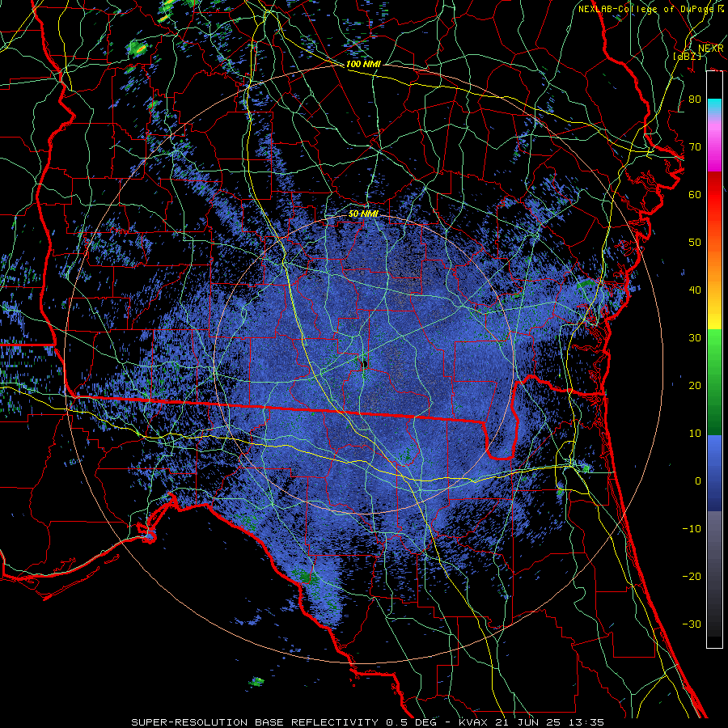
Task: Click the 30 value on the dBZ scale
Action: point(695,337)
